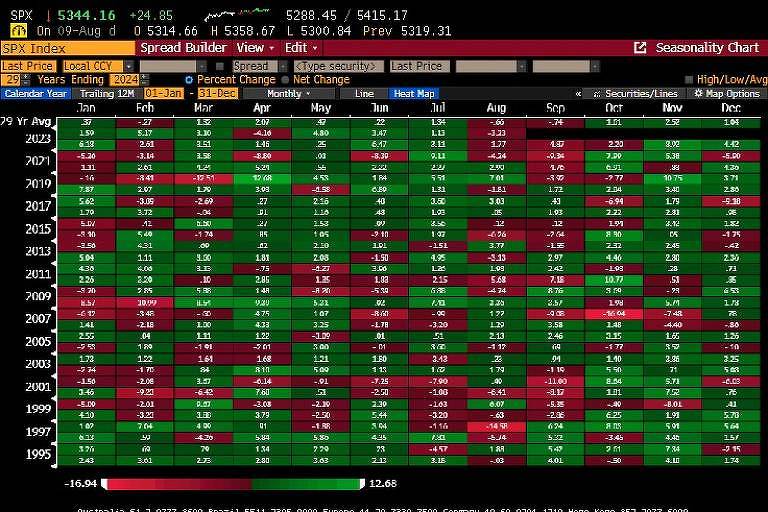Click the double-chevron collapse icon left of Securities/Lines
Image resolution: width=768 pixels, height=512 pixels.
coord(578,94)
